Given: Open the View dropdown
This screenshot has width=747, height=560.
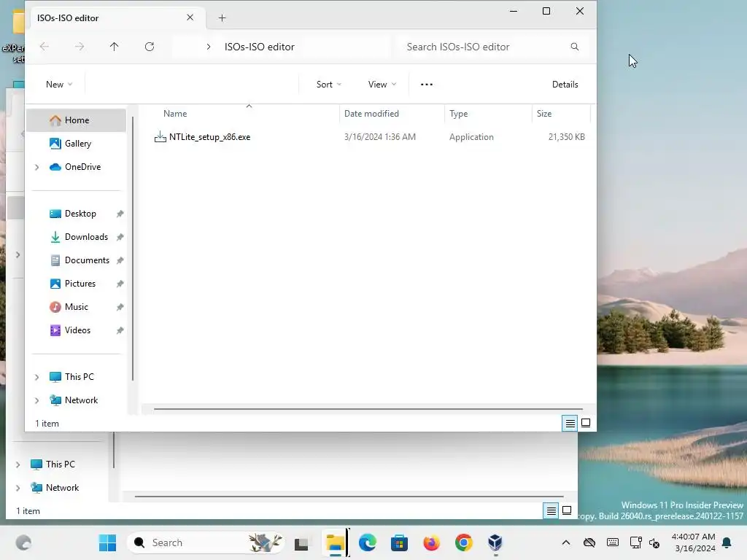Looking at the screenshot, I should pyautogui.click(x=382, y=85).
